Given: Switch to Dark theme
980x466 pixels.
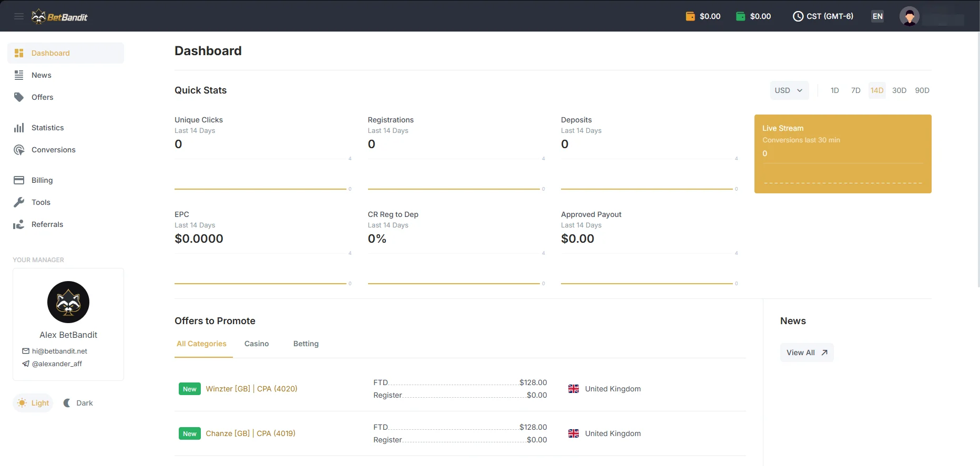Looking at the screenshot, I should tap(78, 403).
